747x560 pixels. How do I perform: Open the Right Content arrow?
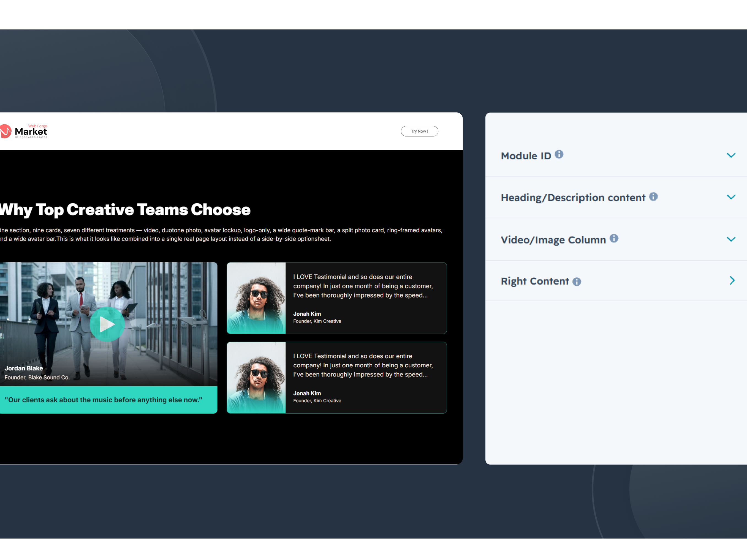click(732, 280)
